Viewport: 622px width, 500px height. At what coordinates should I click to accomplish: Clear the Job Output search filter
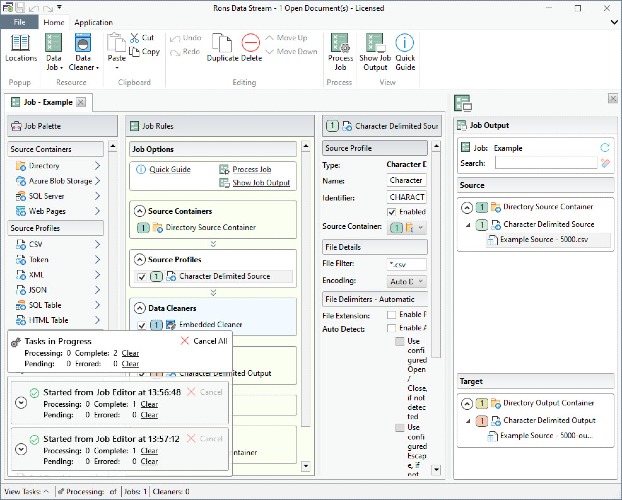coord(605,163)
